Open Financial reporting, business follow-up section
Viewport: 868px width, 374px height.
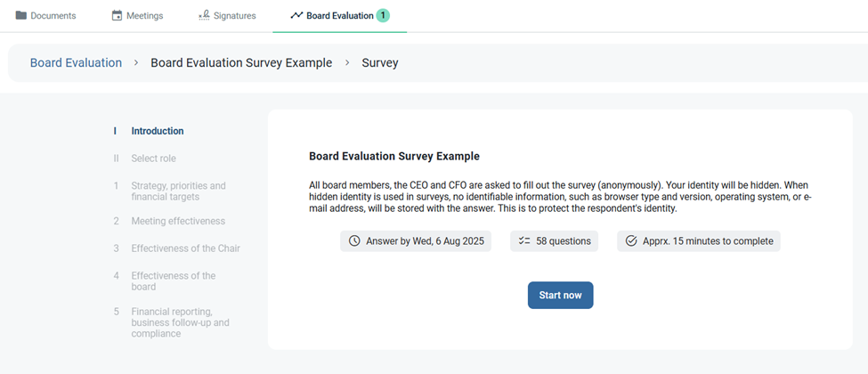180,322
